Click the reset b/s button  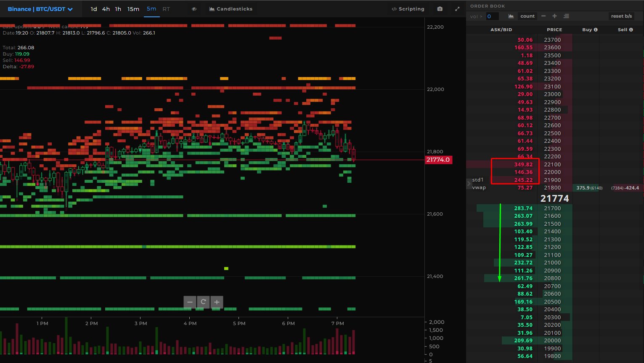621,16
